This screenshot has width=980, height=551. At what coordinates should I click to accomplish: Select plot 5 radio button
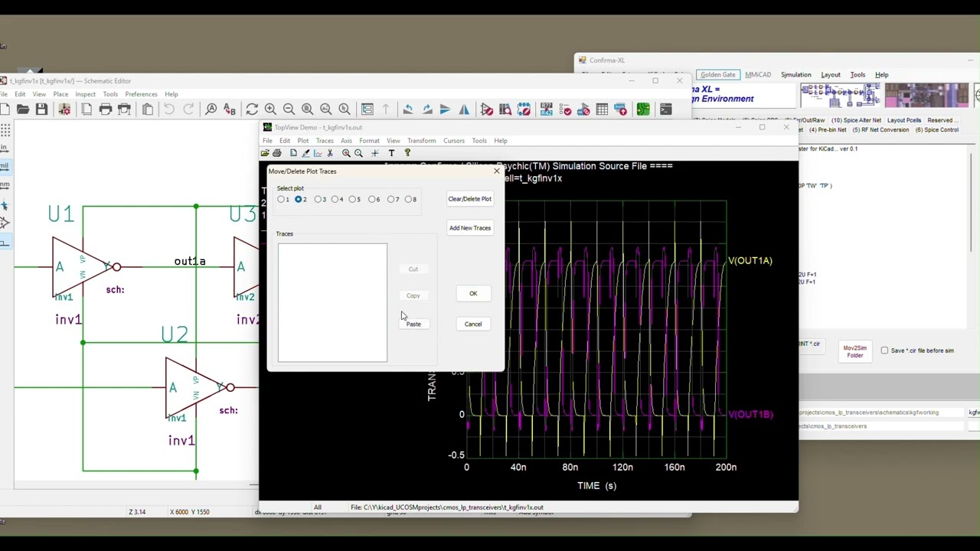353,200
